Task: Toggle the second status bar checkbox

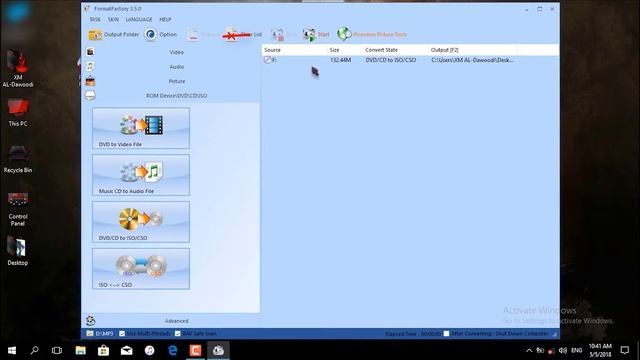Action: click(x=178, y=333)
